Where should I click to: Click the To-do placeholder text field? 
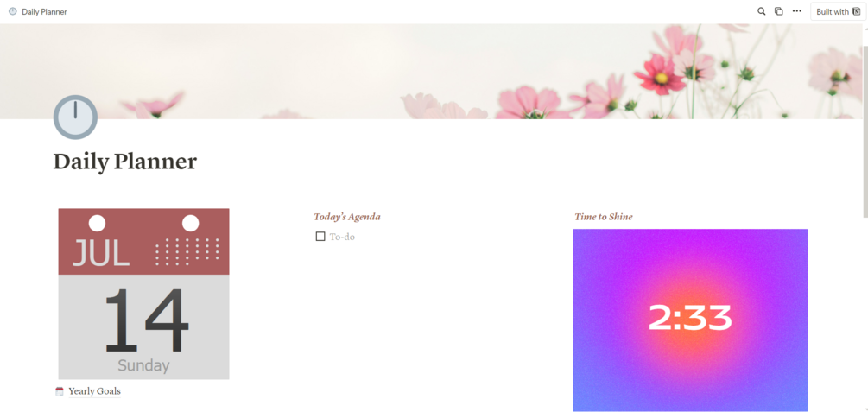tap(342, 237)
